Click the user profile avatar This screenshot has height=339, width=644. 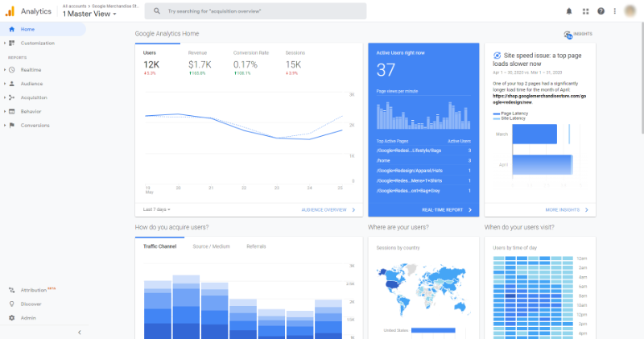(x=630, y=11)
